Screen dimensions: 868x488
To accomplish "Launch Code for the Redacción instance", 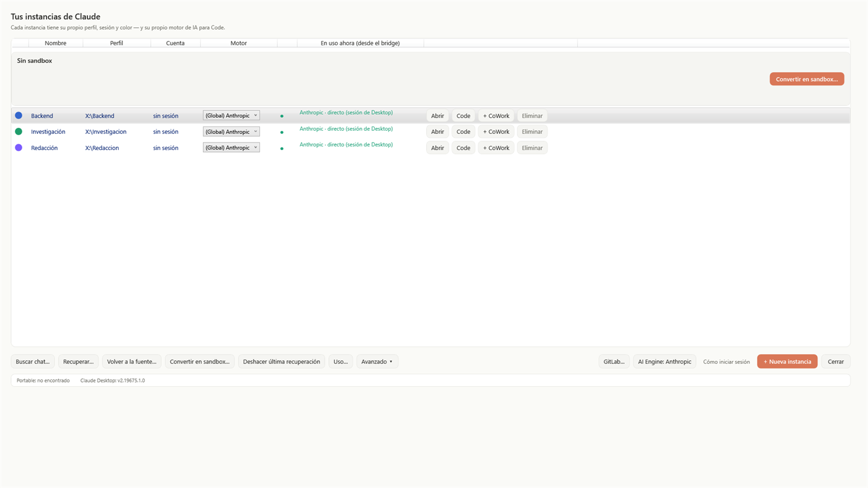I will [463, 148].
